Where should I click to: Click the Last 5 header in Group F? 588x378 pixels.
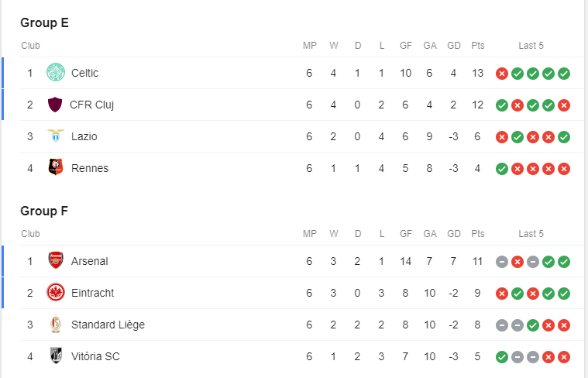click(x=531, y=234)
